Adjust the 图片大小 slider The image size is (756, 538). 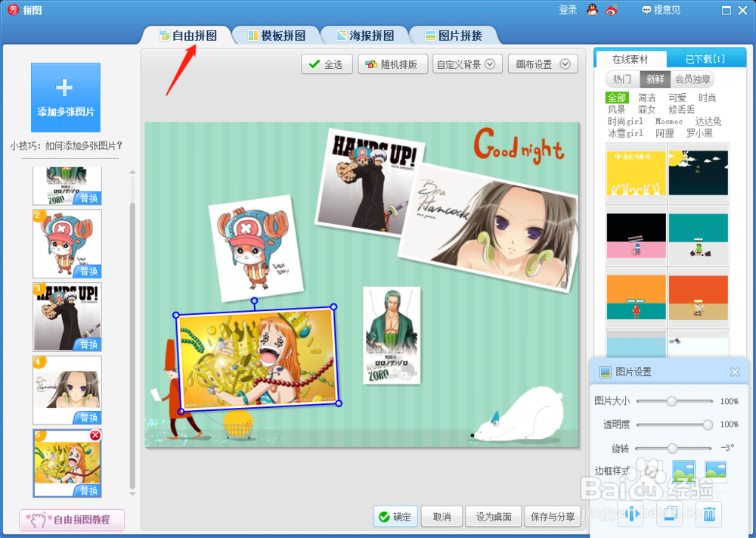coord(674,401)
